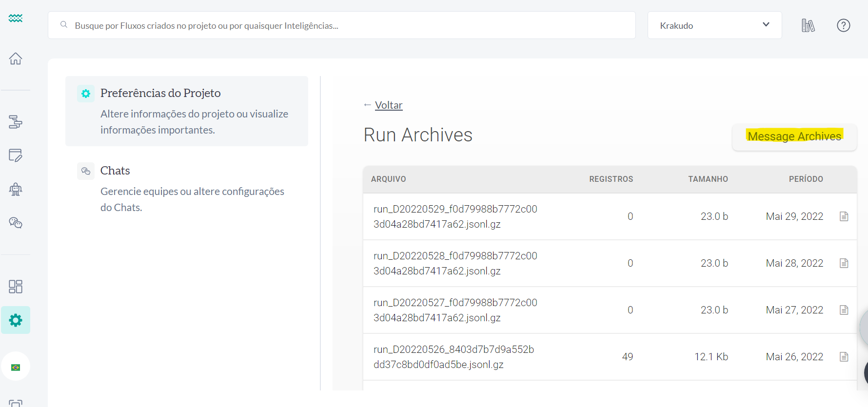Open the dashboard grid icon

[16, 287]
